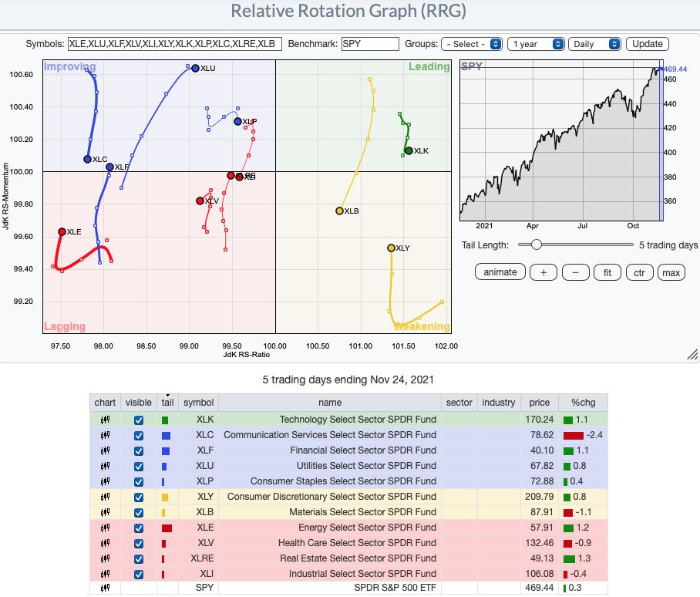The width and height of the screenshot is (700, 597).
Task: Open the XLI row chart icon
Action: [x=105, y=574]
